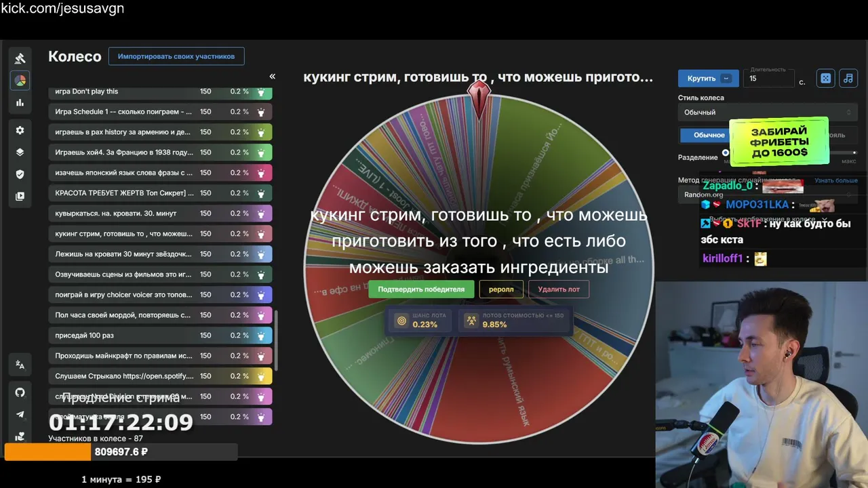The image size is (868, 488).
Task: Highlight lot 'КРАСОТА ТРЕБУЕТ ЖЕРТВ'
Action: pos(261,193)
